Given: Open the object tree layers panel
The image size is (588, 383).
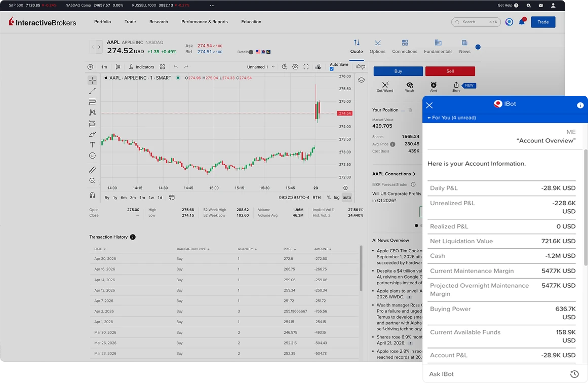Looking at the screenshot, I should (x=361, y=80).
